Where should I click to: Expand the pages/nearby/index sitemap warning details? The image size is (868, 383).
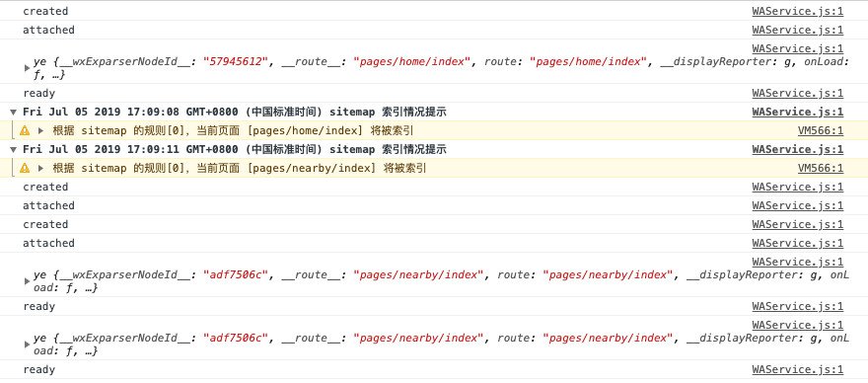(x=41, y=168)
